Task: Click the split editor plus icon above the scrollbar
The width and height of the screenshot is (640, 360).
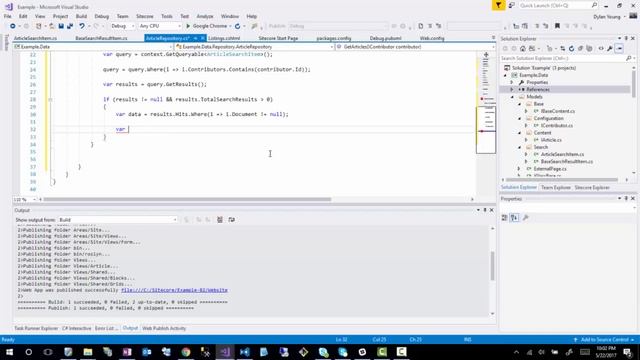Action: pyautogui.click(x=486, y=55)
